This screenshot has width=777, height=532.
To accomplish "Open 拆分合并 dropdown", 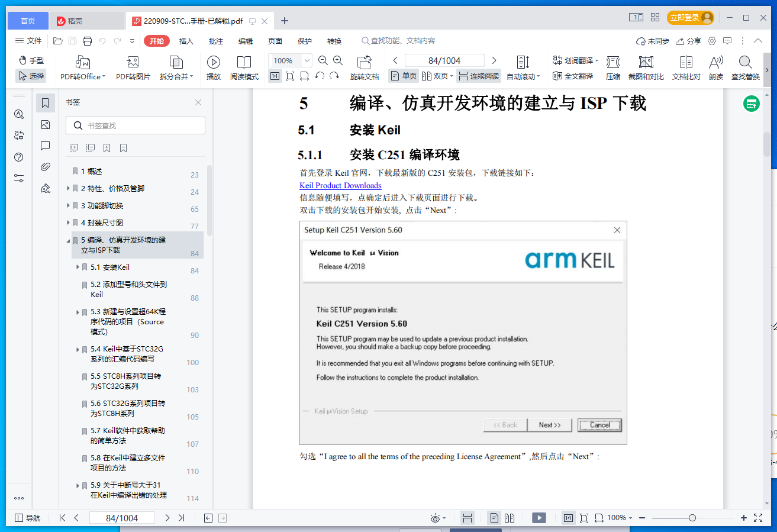I will pyautogui.click(x=176, y=68).
